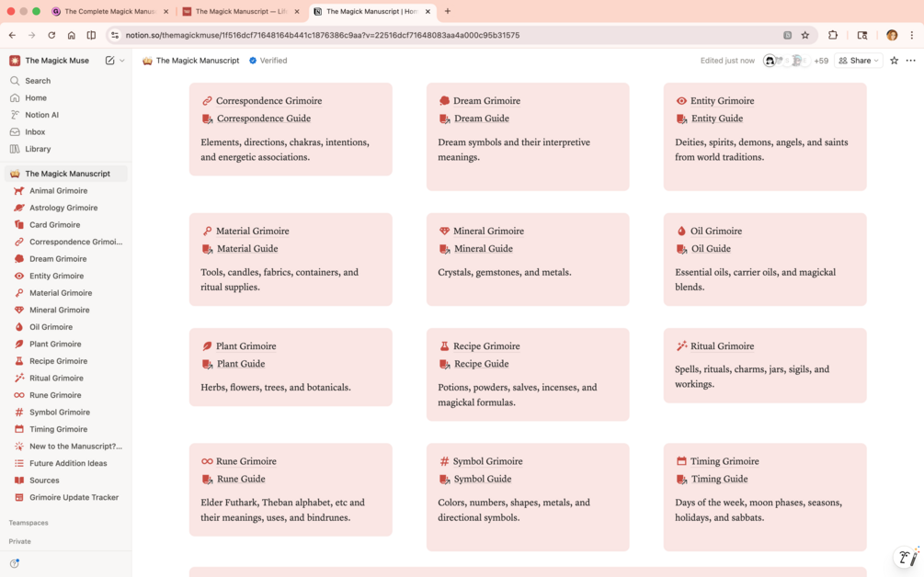Open Correspondence Grimoire in sidebar

[x=76, y=242]
